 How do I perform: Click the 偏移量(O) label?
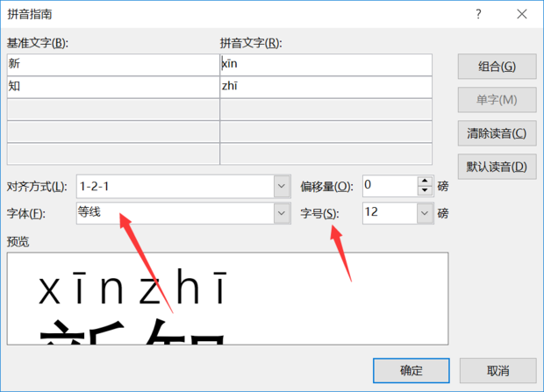click(326, 187)
